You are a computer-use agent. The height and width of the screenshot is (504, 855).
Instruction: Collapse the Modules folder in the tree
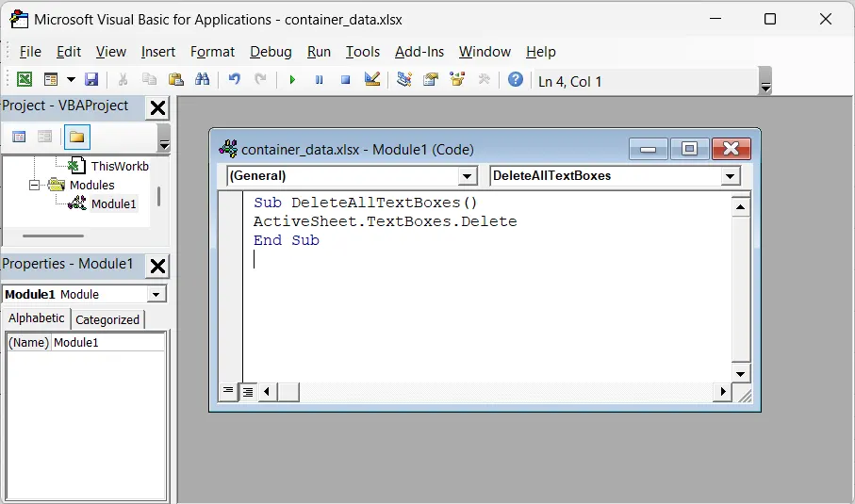[x=35, y=186]
